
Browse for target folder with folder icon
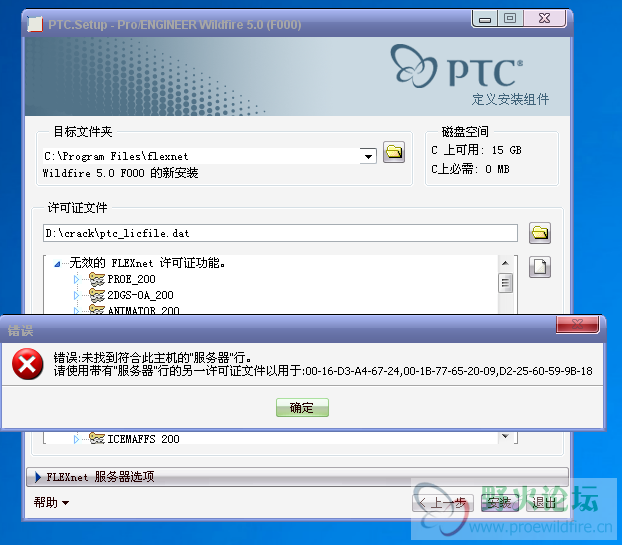point(394,152)
